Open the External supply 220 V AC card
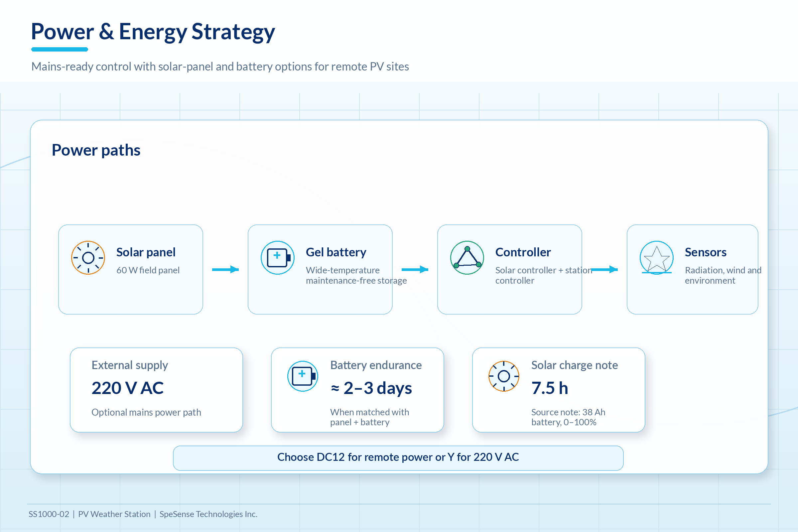 [156, 390]
